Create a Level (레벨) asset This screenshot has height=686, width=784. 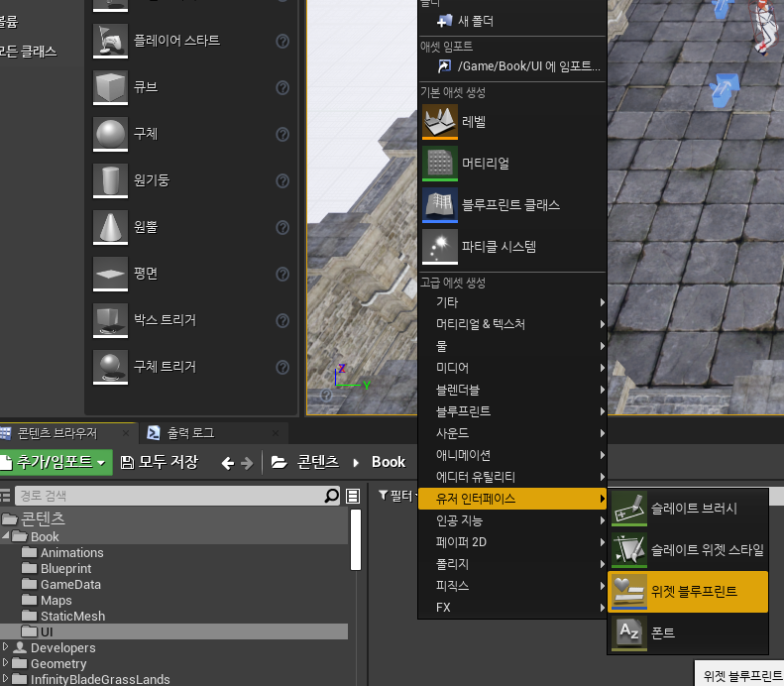tap(512, 122)
